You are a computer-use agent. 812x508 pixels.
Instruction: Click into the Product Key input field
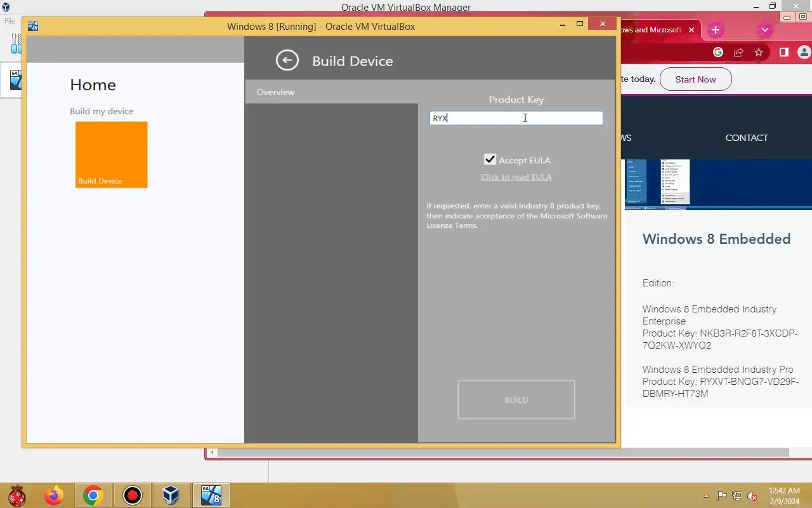pyautogui.click(x=516, y=118)
